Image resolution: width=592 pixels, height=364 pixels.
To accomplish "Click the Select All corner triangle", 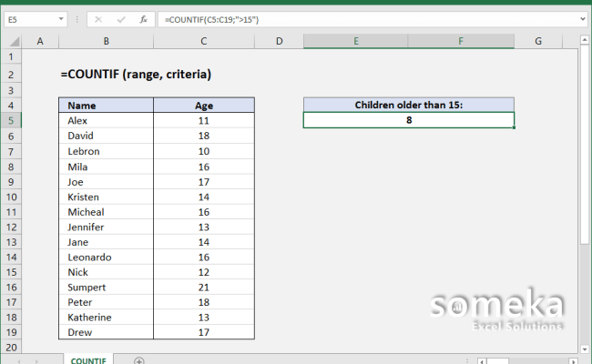I will pyautogui.click(x=14, y=41).
